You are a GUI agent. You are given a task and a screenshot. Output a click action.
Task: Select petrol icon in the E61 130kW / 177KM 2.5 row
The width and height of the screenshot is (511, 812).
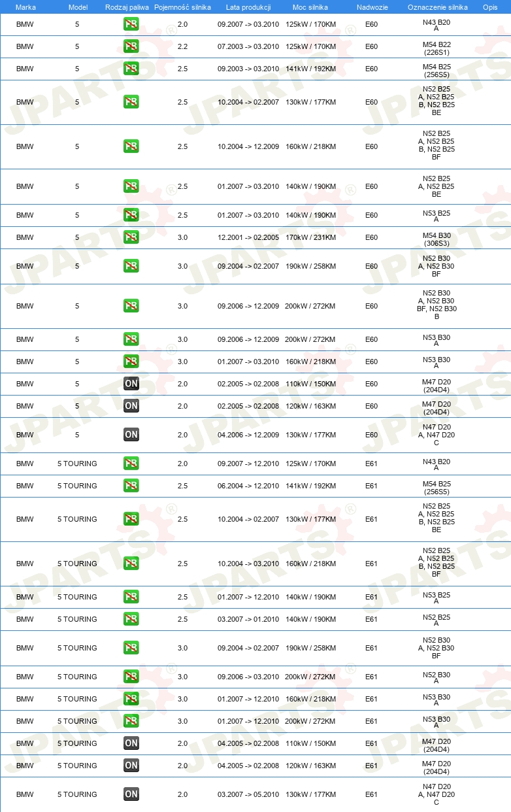point(131,519)
